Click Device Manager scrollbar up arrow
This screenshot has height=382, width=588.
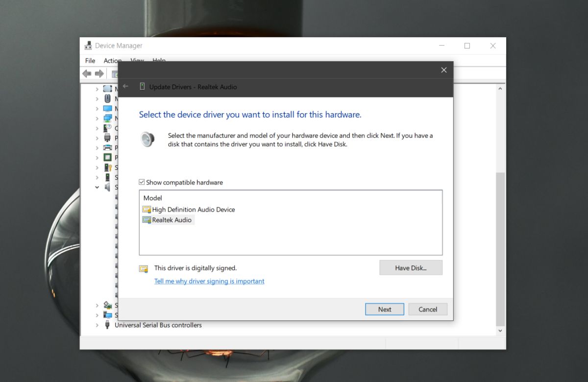click(x=500, y=89)
